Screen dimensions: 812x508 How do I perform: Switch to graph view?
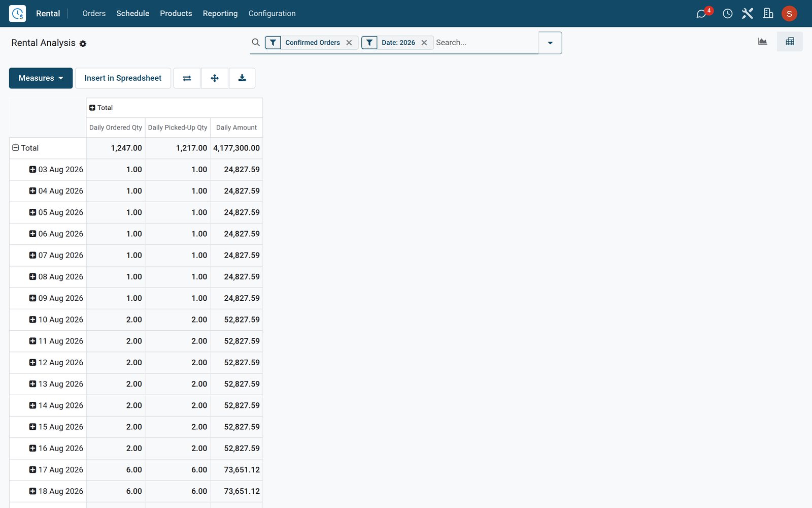762,42
